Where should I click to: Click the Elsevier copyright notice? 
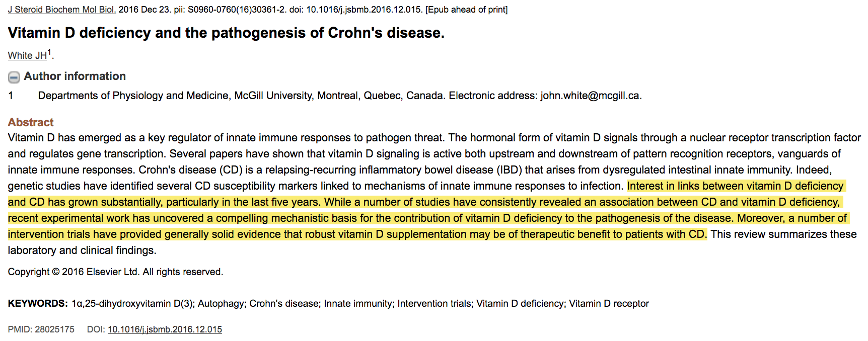click(115, 272)
